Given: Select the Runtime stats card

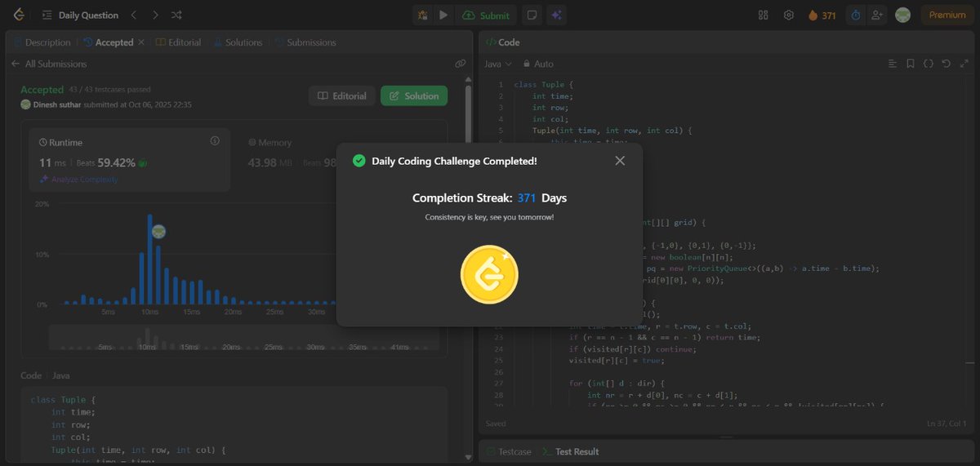Looking at the screenshot, I should tap(129, 159).
